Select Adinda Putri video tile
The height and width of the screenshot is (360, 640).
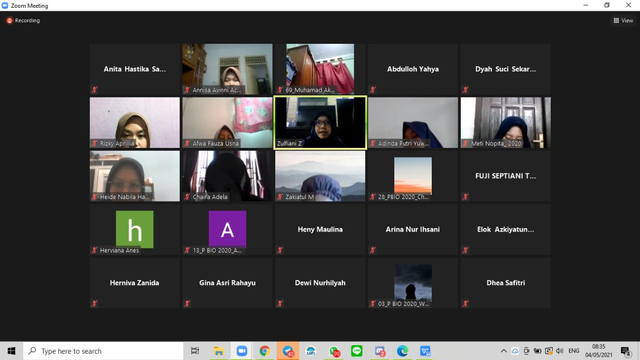[413, 122]
